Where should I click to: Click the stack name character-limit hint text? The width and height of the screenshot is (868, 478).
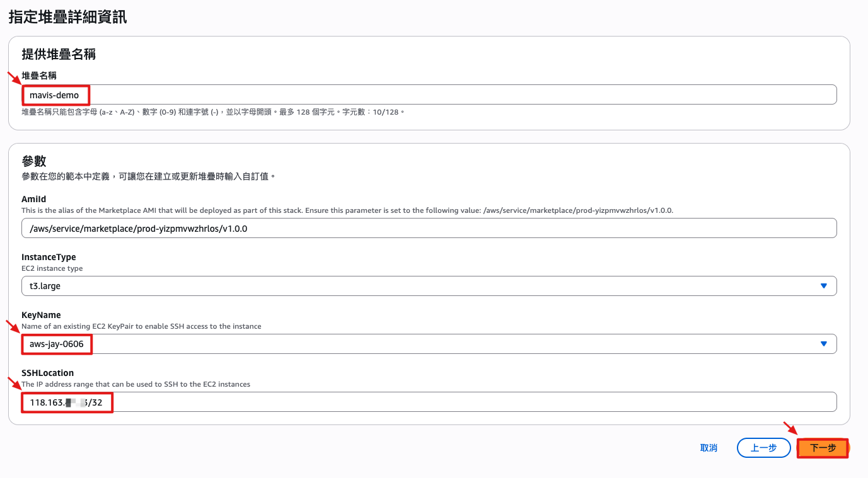click(x=212, y=112)
